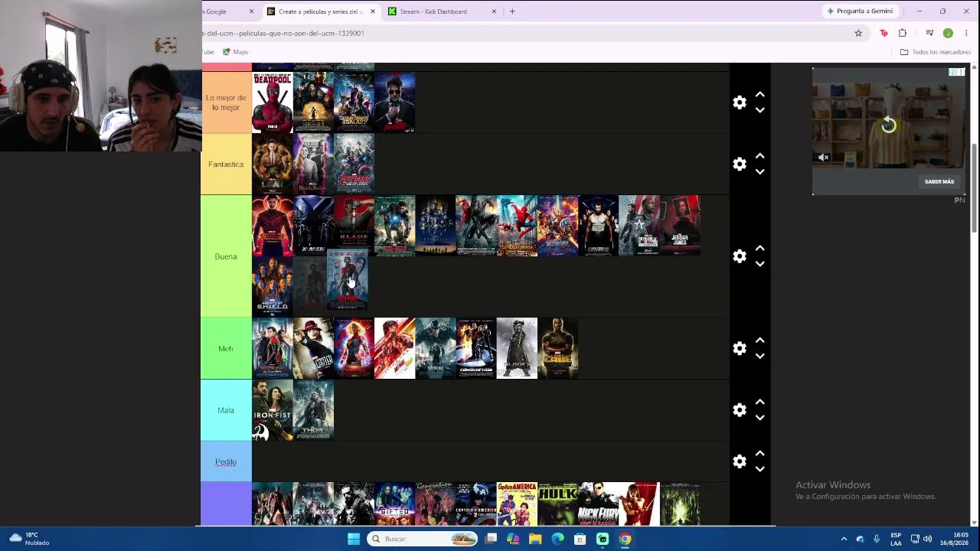Click the Buena tier label
This screenshot has width=980, height=551.
tap(226, 256)
